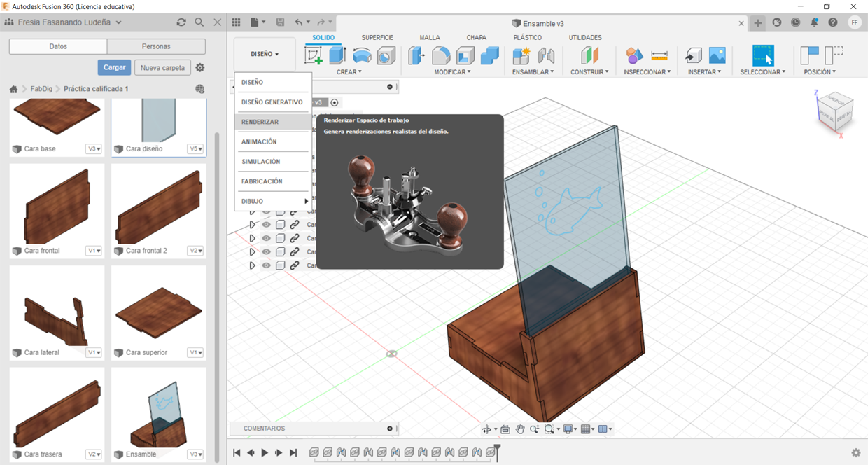Click the Look At icon
Viewport: 868px width, 465px height.
(505, 429)
